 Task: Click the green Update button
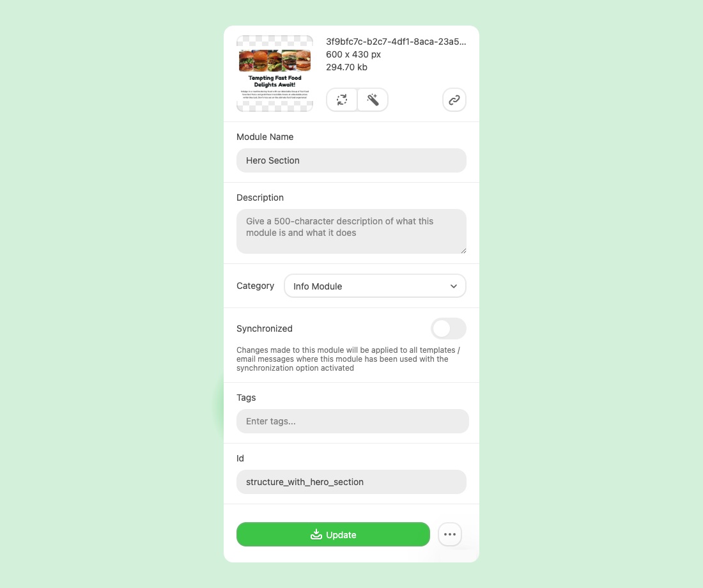pos(333,534)
